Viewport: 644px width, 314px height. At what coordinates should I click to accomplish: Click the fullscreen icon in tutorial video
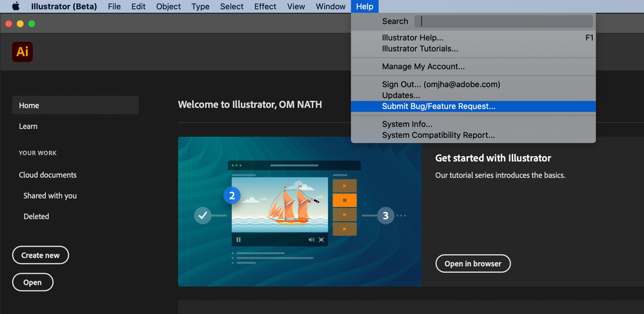[321, 240]
